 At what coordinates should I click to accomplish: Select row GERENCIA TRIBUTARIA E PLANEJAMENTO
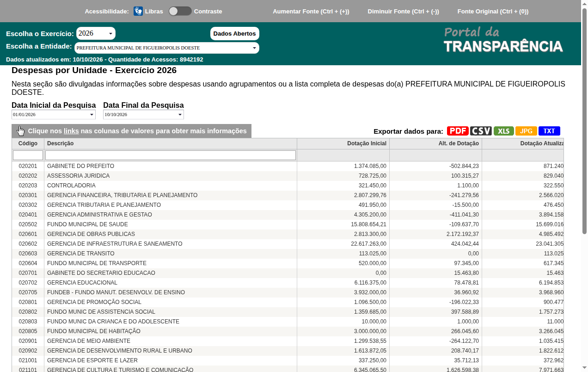click(x=288, y=205)
